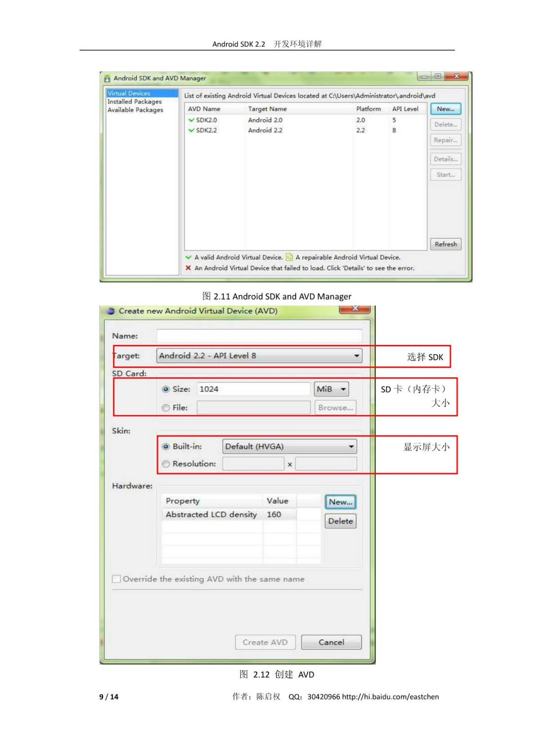The width and height of the screenshot is (535, 756).
Task: Click the Android icon in the AVD Manager title bar
Action: point(107,78)
